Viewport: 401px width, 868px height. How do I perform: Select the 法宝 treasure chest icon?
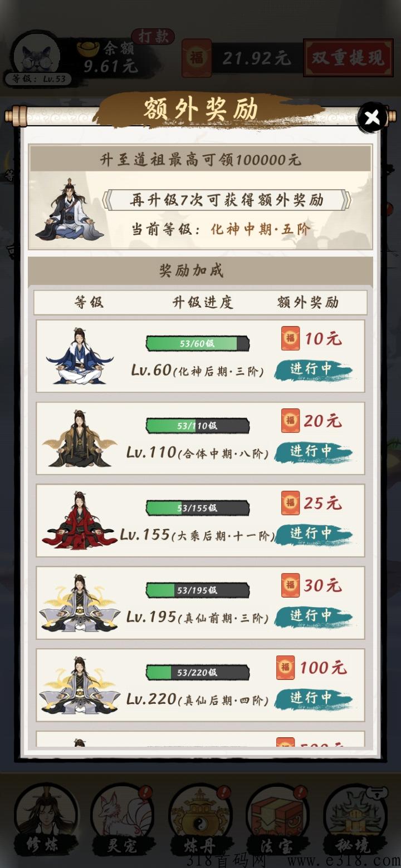pyautogui.click(x=277, y=818)
